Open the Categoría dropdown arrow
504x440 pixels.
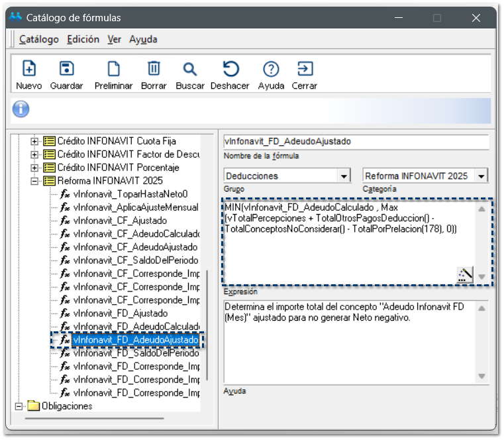coord(481,176)
